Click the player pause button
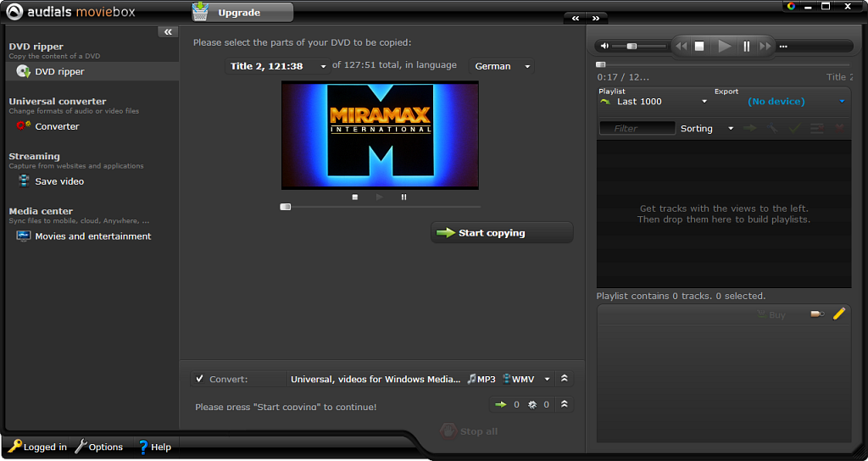The height and width of the screenshot is (461, 868). pyautogui.click(x=747, y=47)
